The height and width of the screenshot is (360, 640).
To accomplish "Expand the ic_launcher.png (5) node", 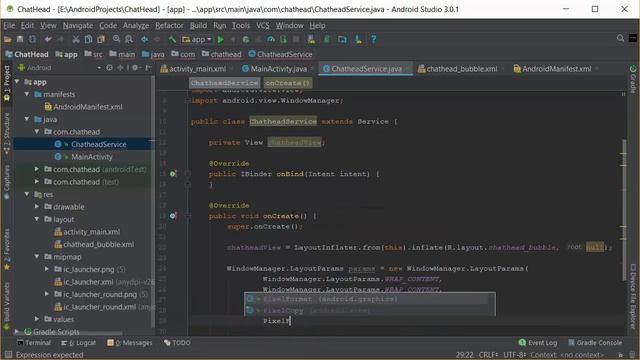I will (x=47, y=269).
